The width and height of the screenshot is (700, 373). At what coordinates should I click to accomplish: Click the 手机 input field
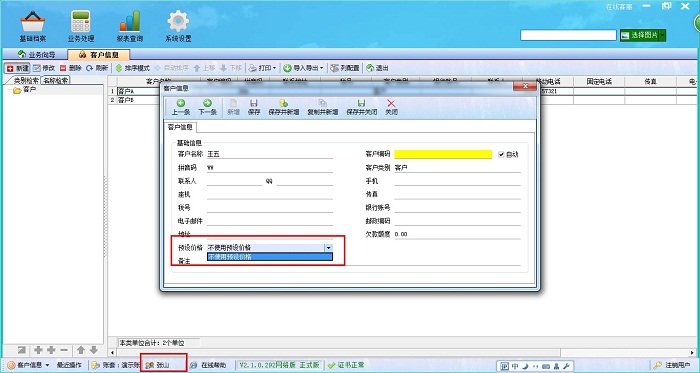(457, 181)
